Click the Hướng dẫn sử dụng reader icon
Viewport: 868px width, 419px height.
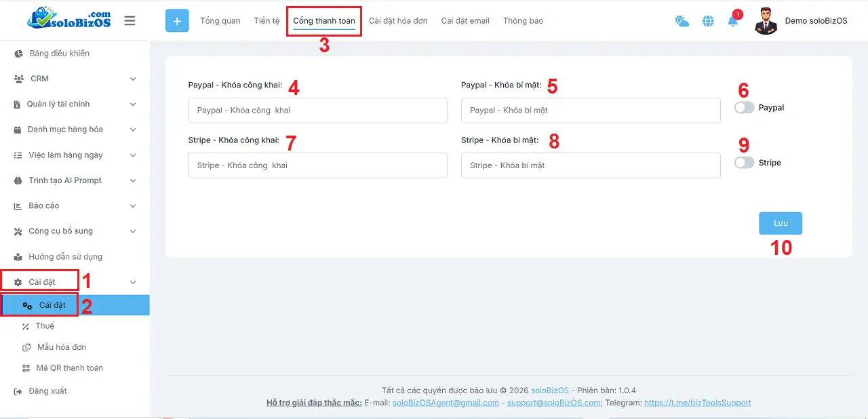pyautogui.click(x=18, y=257)
